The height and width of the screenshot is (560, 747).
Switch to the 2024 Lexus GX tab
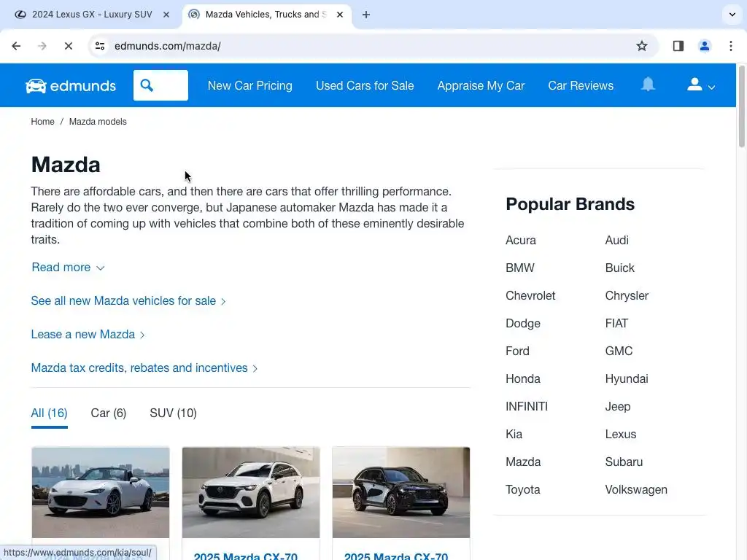91,15
